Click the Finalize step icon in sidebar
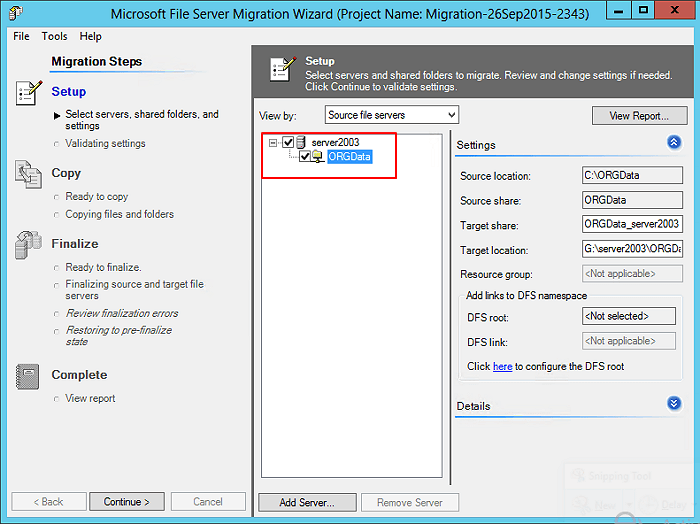 point(27,245)
